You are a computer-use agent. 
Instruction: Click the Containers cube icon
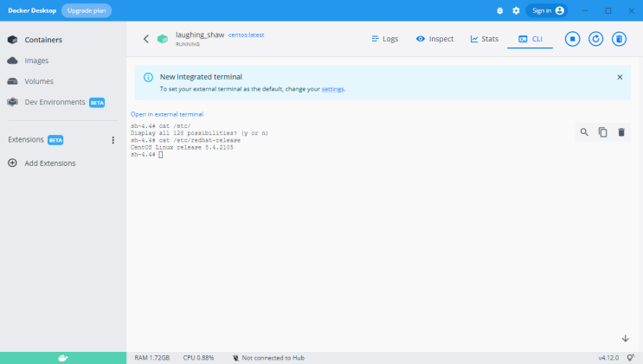(13, 40)
